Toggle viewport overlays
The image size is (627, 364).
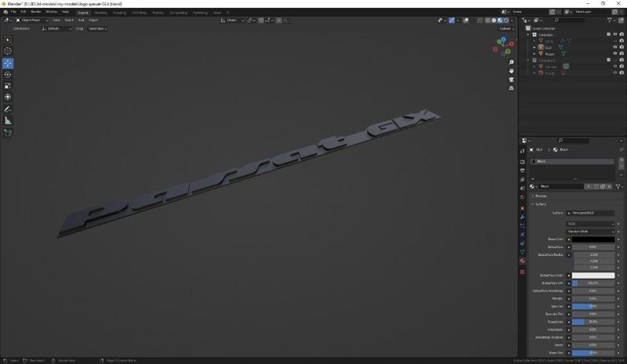[466, 20]
